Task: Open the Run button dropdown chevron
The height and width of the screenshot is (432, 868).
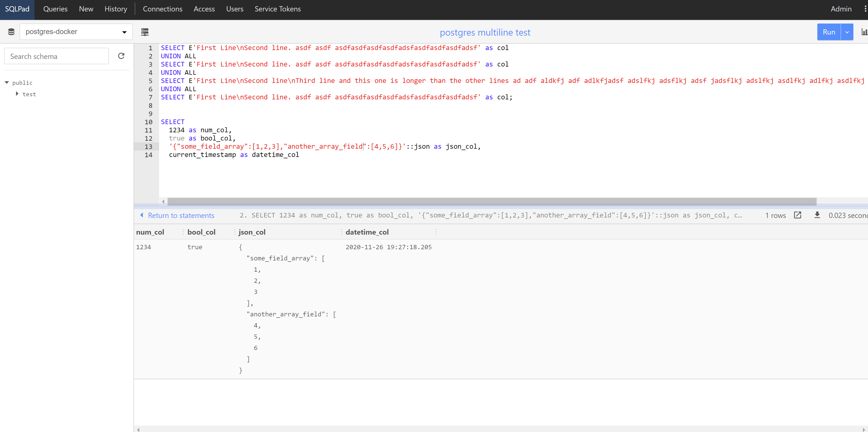Action: (847, 32)
